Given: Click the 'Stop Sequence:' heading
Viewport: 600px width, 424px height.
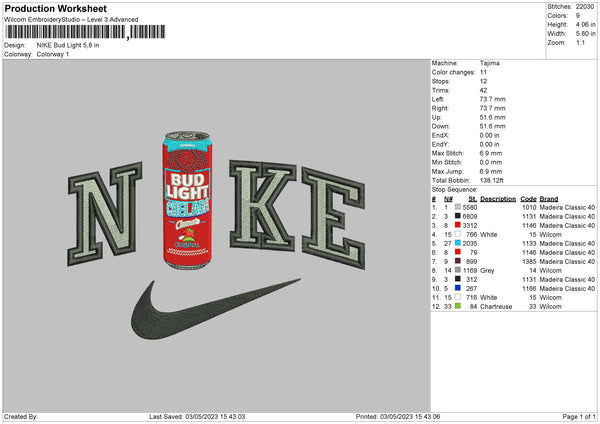Looking at the screenshot, I should click(455, 189).
